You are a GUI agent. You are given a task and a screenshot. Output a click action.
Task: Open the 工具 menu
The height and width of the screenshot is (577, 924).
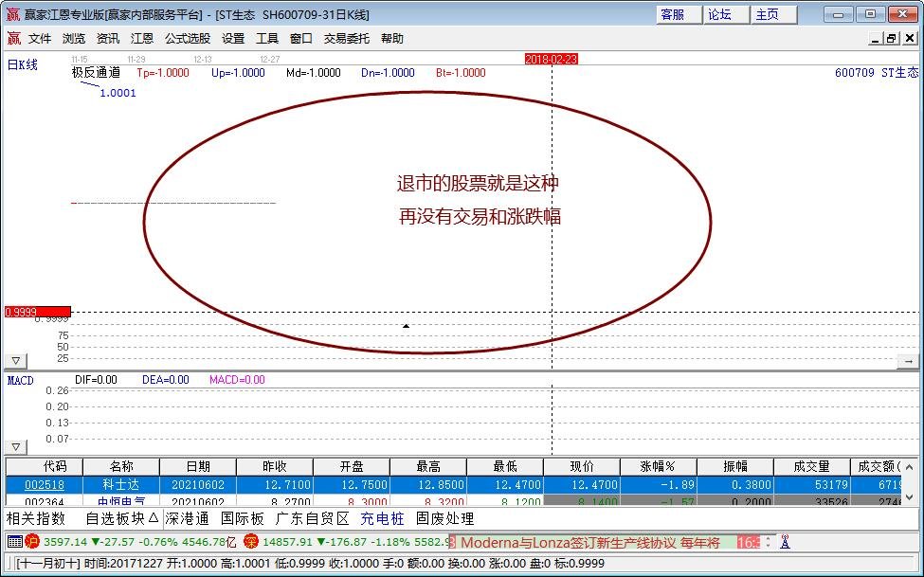267,38
